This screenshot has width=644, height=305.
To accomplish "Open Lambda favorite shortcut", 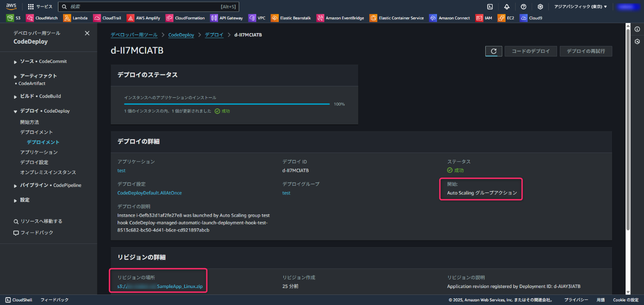I will (x=76, y=18).
